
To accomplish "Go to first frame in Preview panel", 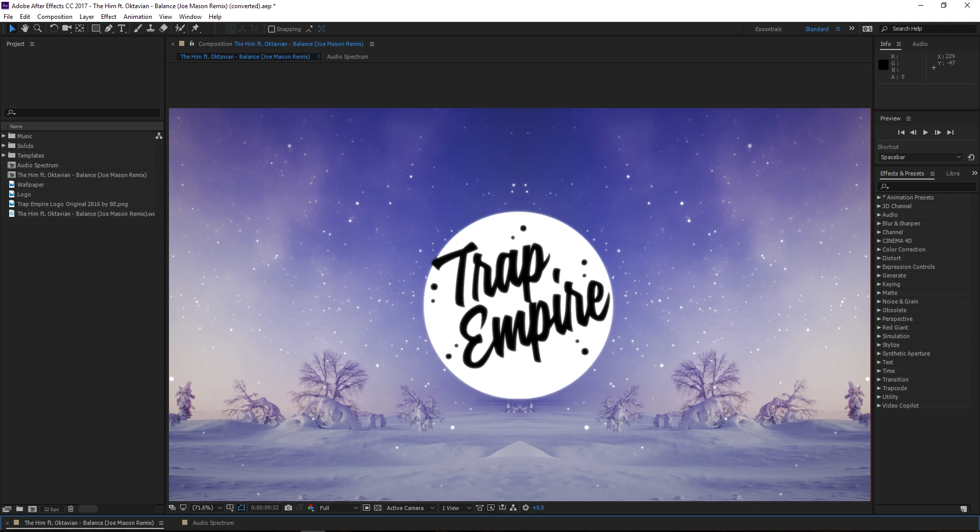I will point(901,132).
